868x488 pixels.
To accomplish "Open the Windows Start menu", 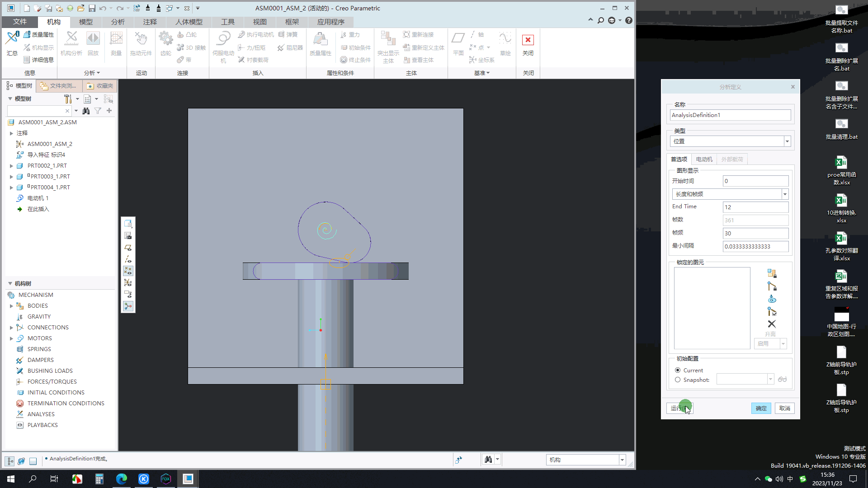I will tap(11, 479).
